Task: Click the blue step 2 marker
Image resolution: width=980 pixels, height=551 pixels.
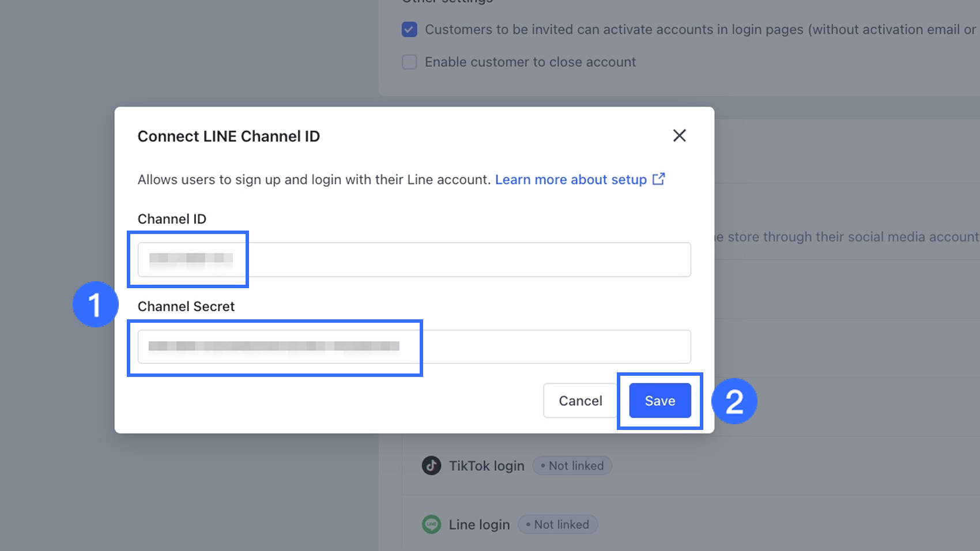Action: 734,401
